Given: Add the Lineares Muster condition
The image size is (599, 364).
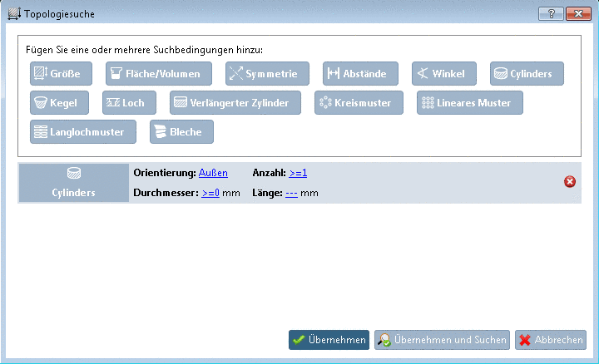Looking at the screenshot, I should (x=470, y=103).
